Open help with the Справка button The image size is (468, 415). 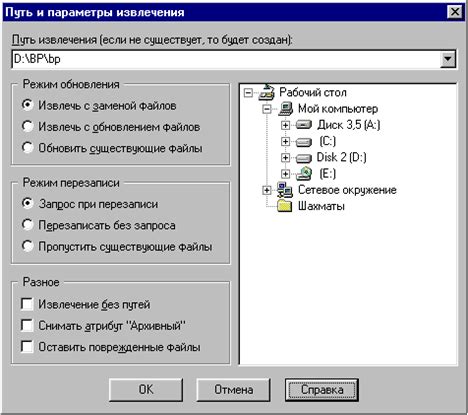click(322, 389)
